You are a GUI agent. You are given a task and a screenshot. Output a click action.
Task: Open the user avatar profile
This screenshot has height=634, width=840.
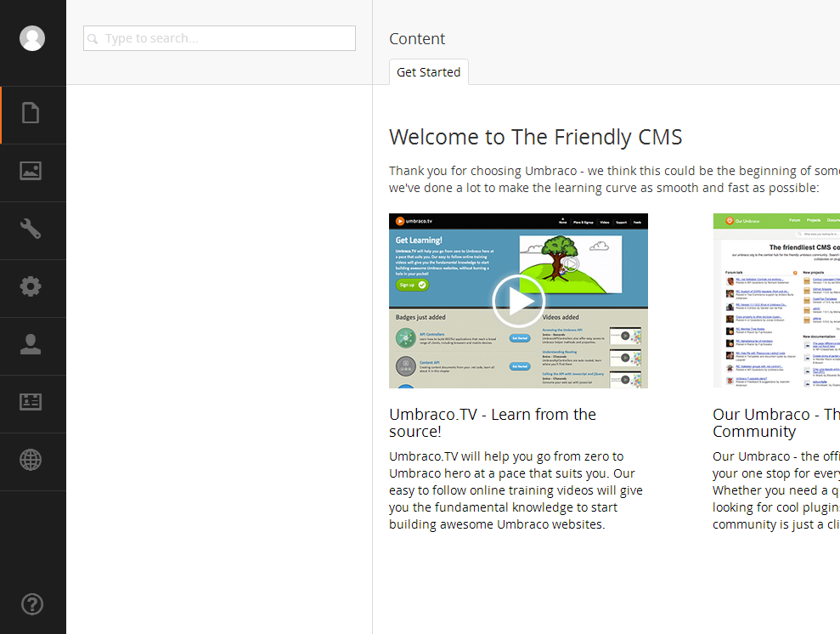[x=32, y=38]
